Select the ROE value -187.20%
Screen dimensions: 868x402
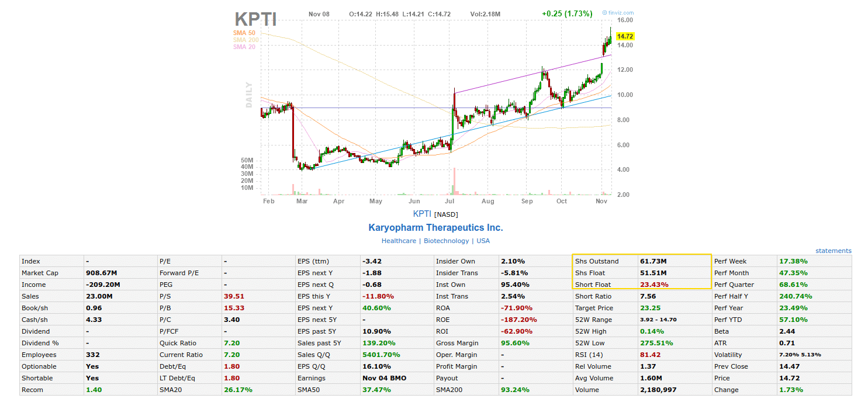click(x=519, y=320)
